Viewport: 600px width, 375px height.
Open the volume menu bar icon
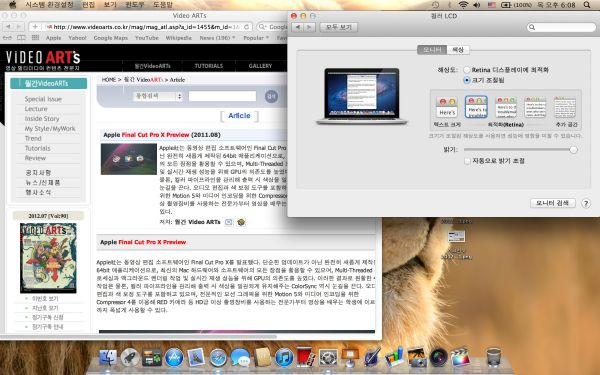(476, 5)
